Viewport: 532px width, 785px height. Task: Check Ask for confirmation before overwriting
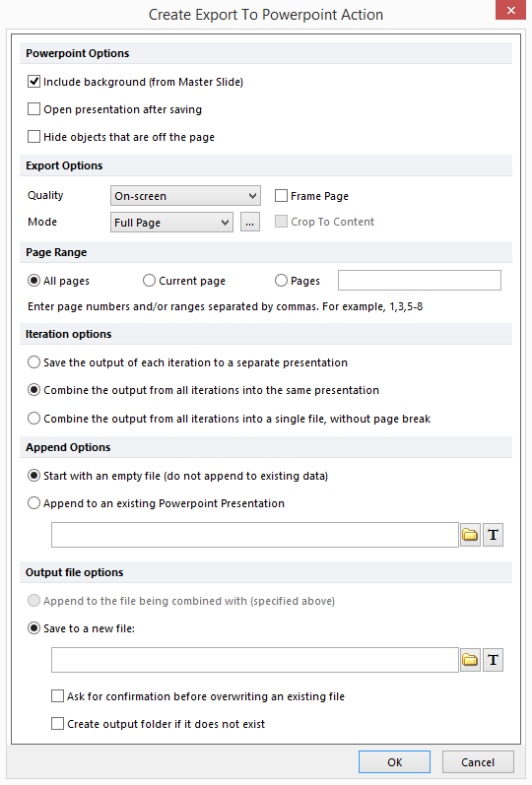pos(57,696)
